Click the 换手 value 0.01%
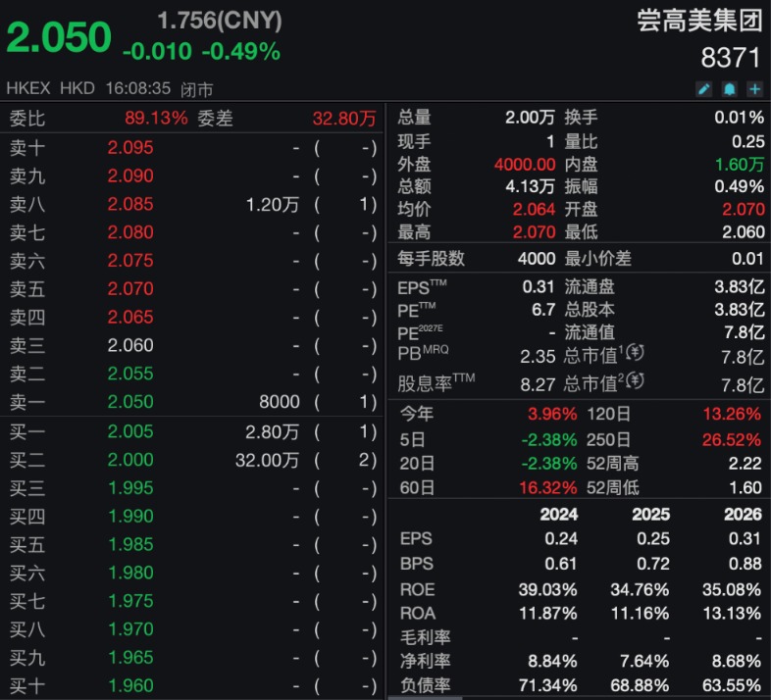The image size is (771, 700). pos(739,117)
